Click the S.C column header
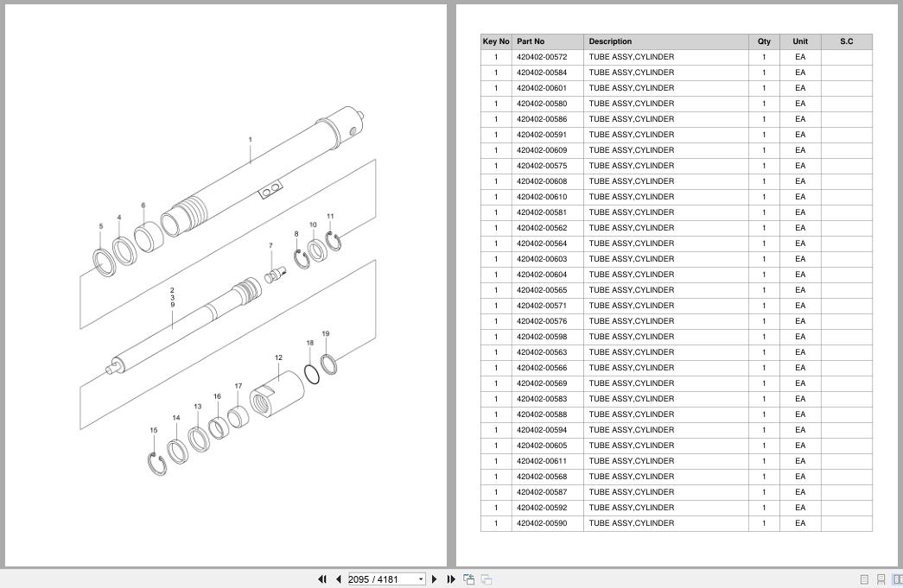 click(x=847, y=41)
